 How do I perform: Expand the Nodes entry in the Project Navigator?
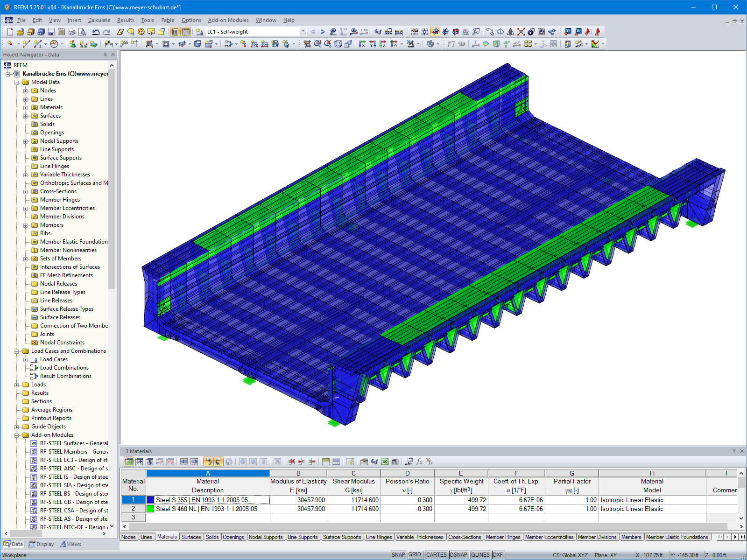coord(26,90)
